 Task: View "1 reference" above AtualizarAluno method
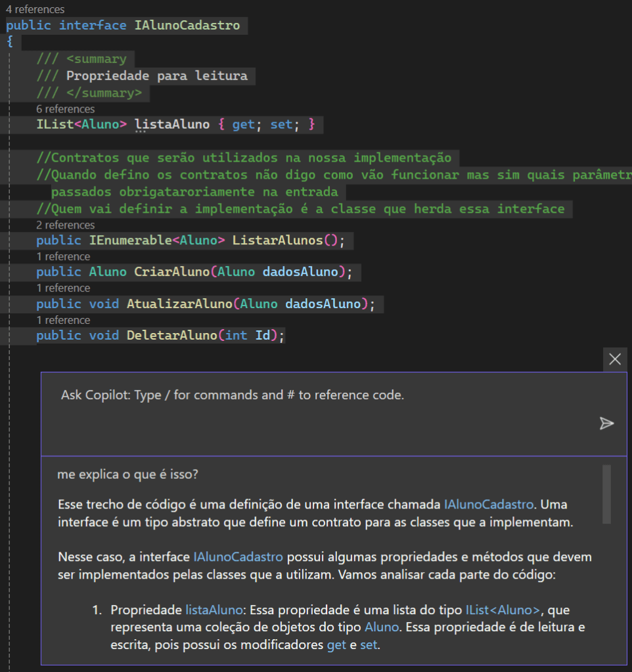tap(63, 288)
